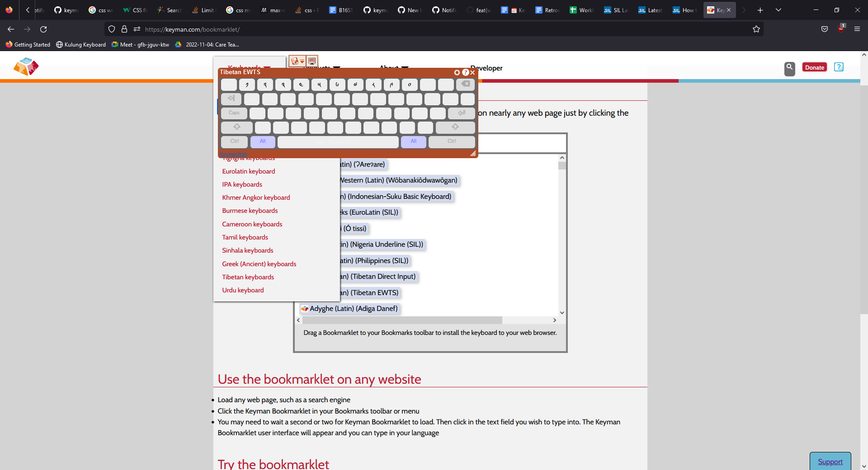
Task: Select Khmer Angkor keyboard from the menu
Action: click(x=256, y=197)
